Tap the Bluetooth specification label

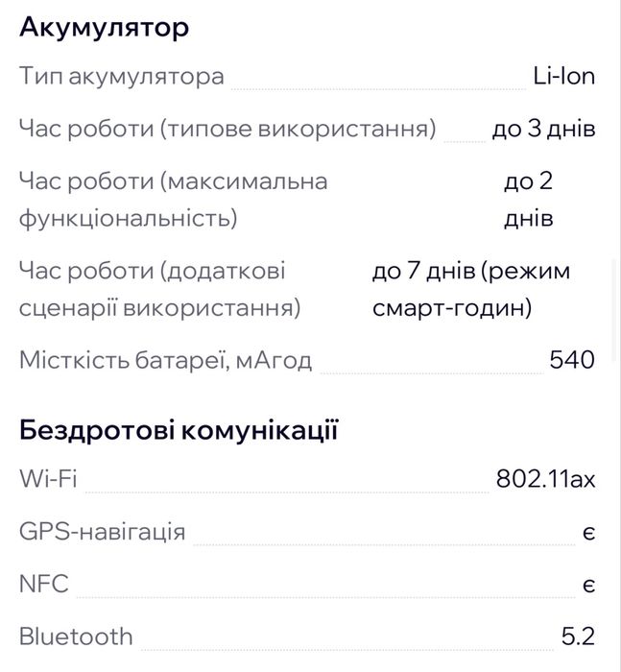point(76,636)
